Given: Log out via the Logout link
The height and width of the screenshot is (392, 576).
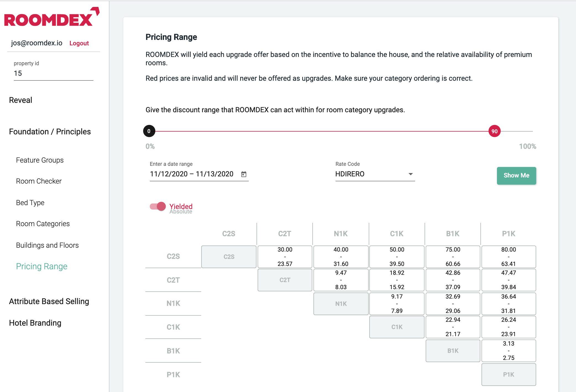Looking at the screenshot, I should [x=79, y=43].
